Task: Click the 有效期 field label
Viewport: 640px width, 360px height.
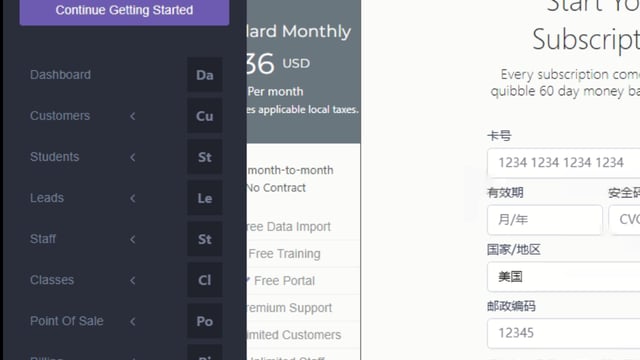Action: [x=505, y=192]
